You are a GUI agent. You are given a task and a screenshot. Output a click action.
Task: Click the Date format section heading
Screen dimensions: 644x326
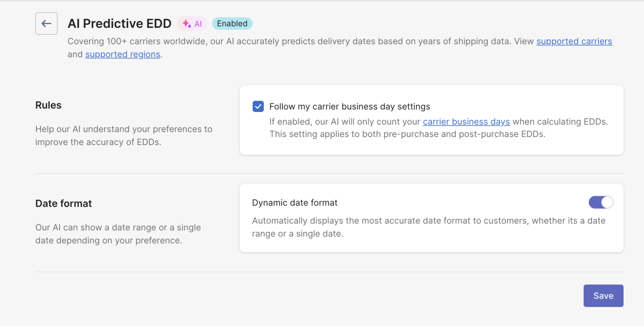(x=64, y=203)
